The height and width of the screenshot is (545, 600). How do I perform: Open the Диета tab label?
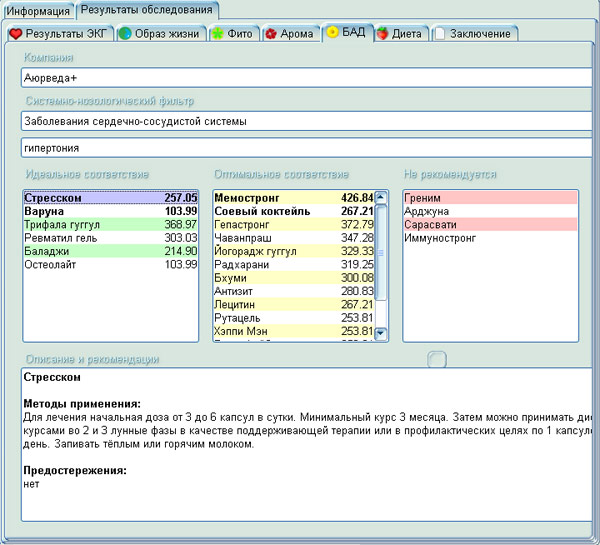pyautogui.click(x=406, y=34)
